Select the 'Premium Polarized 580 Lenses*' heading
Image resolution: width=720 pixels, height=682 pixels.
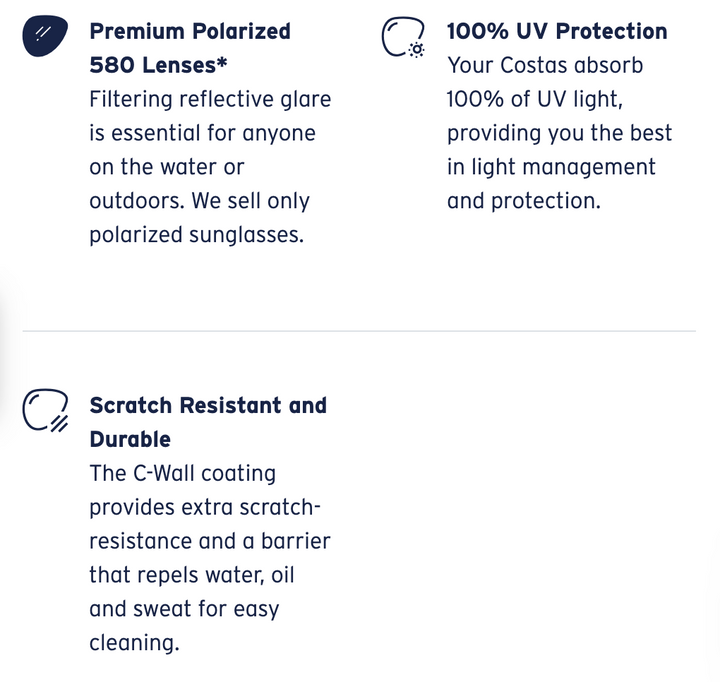click(190, 48)
